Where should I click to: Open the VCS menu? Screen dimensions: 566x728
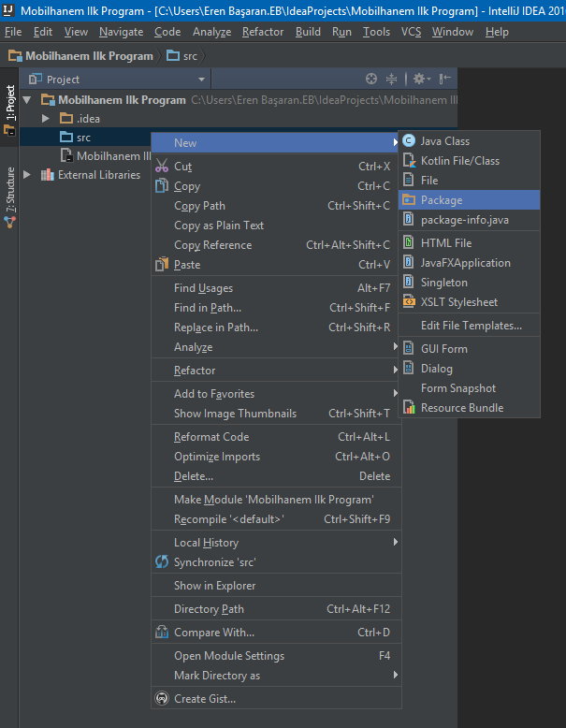click(x=411, y=32)
